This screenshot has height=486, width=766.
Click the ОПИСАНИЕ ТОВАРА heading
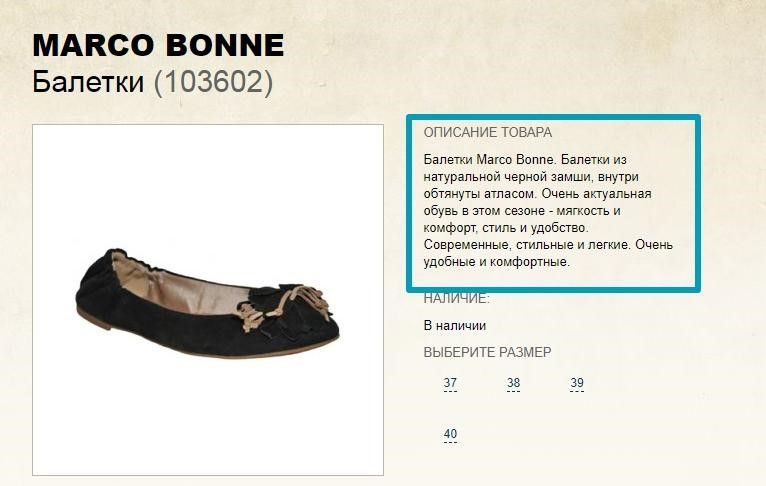[x=487, y=132]
